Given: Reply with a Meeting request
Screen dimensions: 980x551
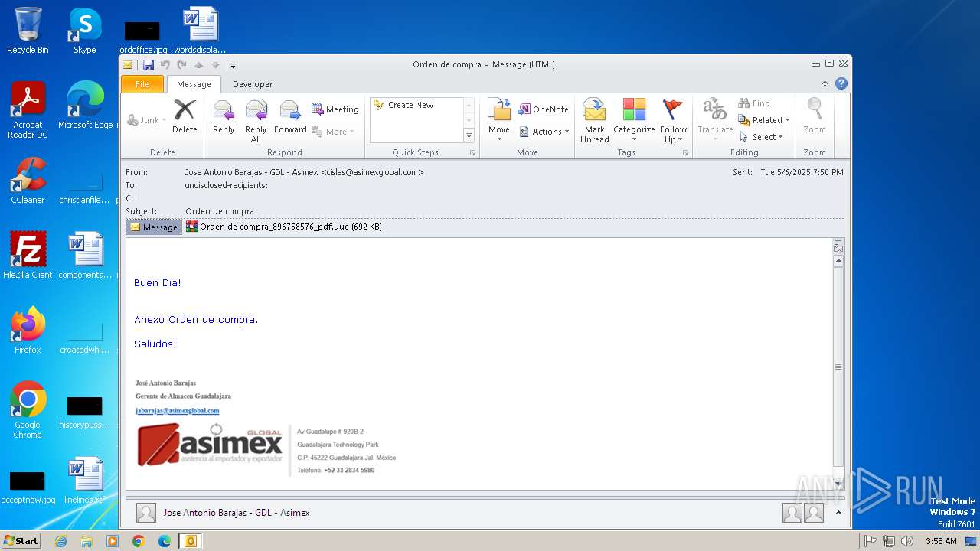Looking at the screenshot, I should tap(335, 109).
